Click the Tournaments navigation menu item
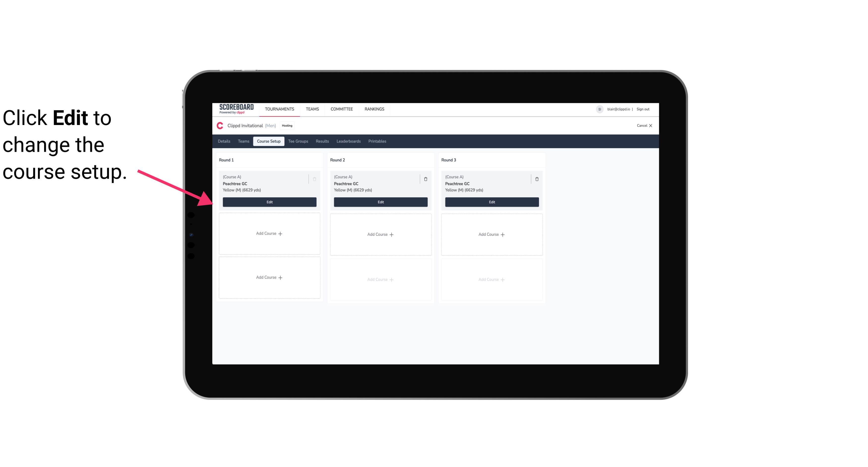The image size is (868, 467). coord(280,109)
